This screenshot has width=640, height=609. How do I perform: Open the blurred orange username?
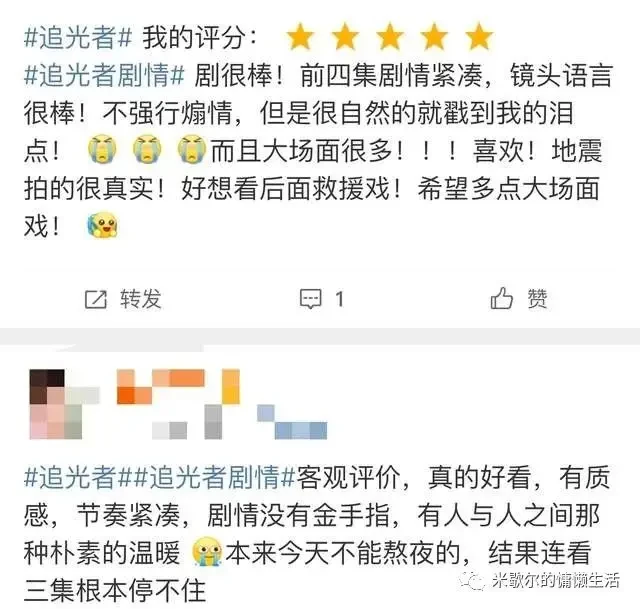pyautogui.click(x=178, y=387)
